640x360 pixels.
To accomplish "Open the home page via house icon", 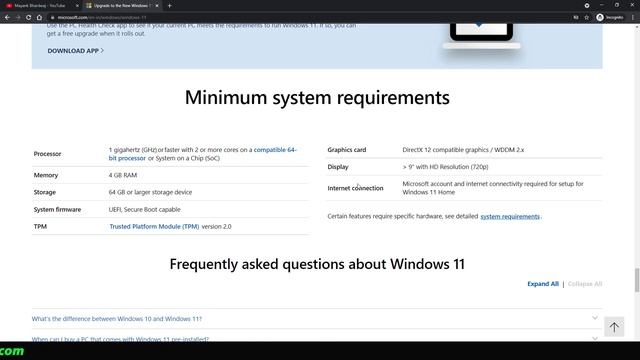I will pyautogui.click(x=39, y=17).
